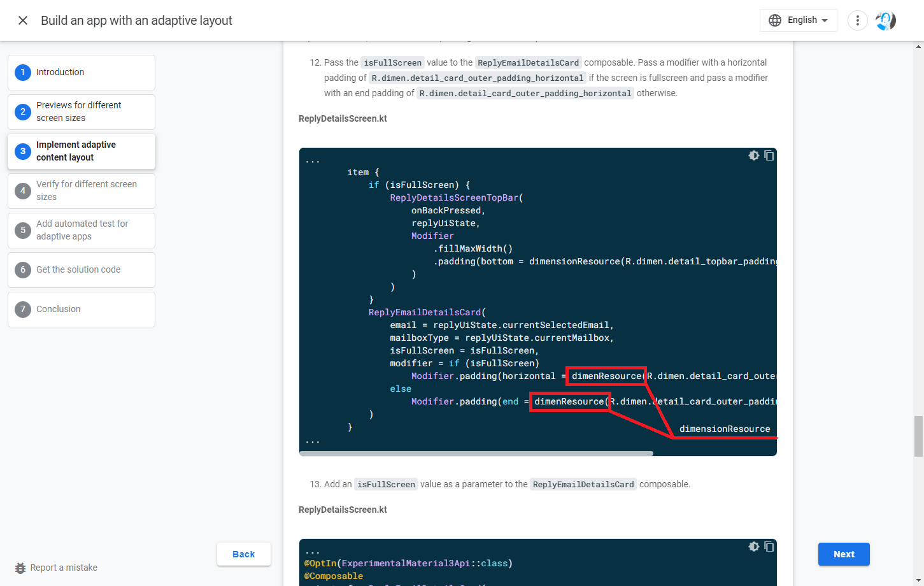Open the English language dropdown
Viewport: 924px width, 586px height.
tap(799, 20)
